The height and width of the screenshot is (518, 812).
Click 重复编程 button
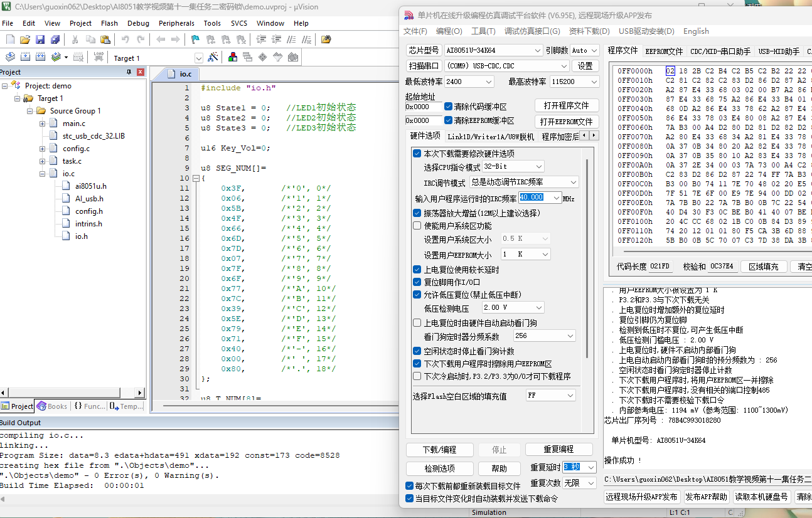[558, 450]
